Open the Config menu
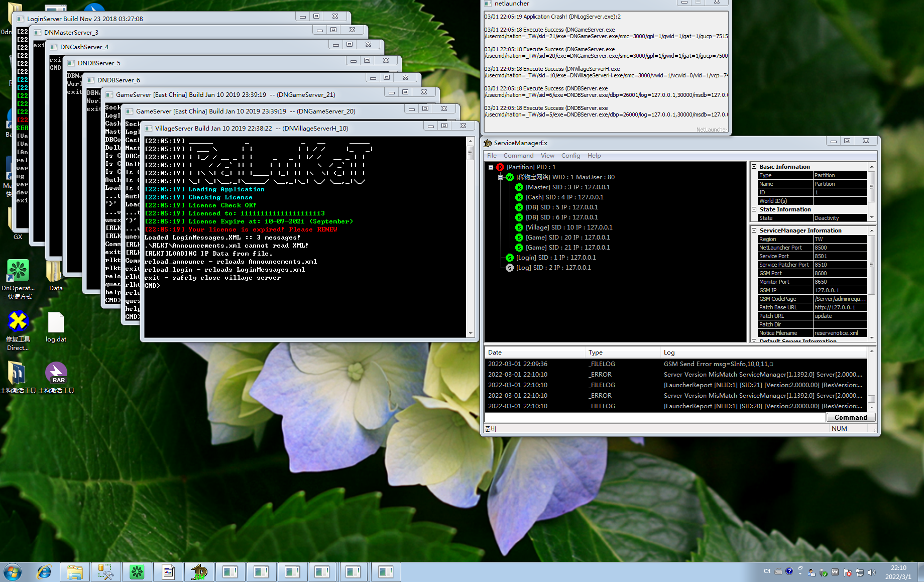The width and height of the screenshot is (924, 582). click(570, 156)
